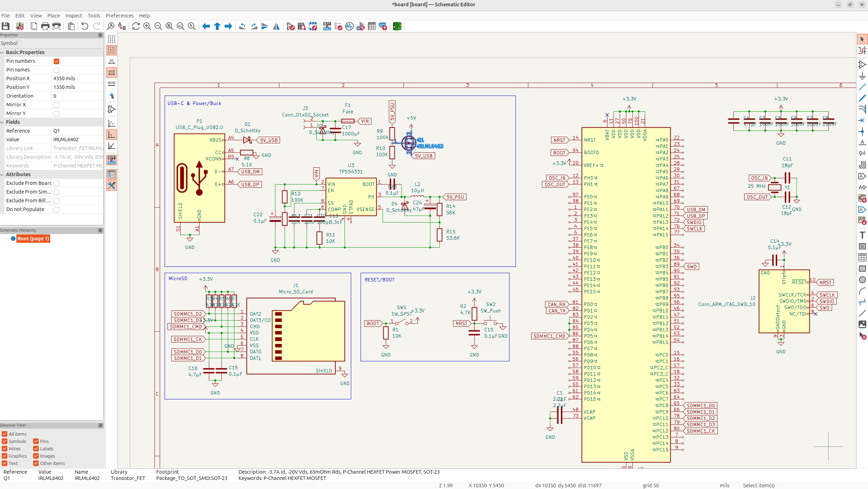Open the Place menu
Viewport: 868px width, 489px height.
53,16
